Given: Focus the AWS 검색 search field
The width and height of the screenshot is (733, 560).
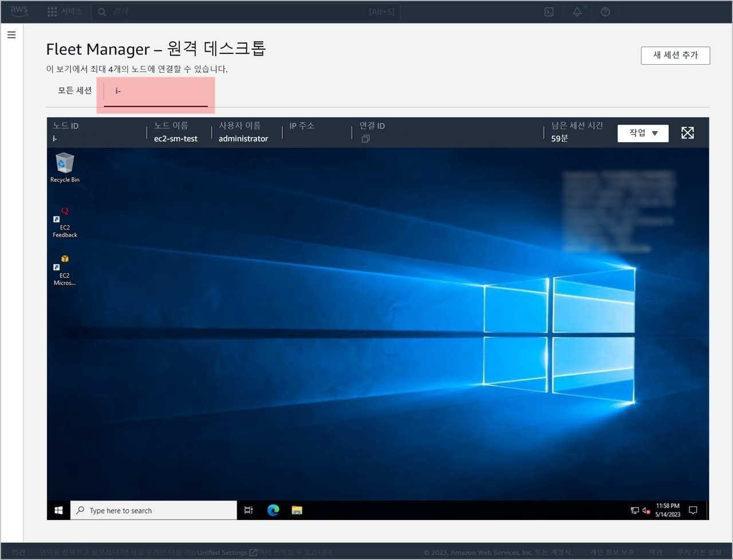Looking at the screenshot, I should click(246, 11).
